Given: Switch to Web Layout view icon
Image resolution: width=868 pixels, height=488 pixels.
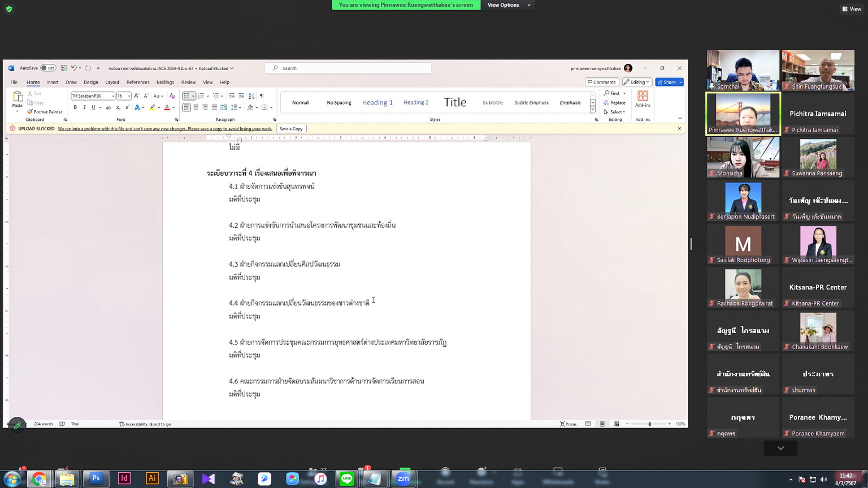Looking at the screenshot, I should [x=617, y=424].
